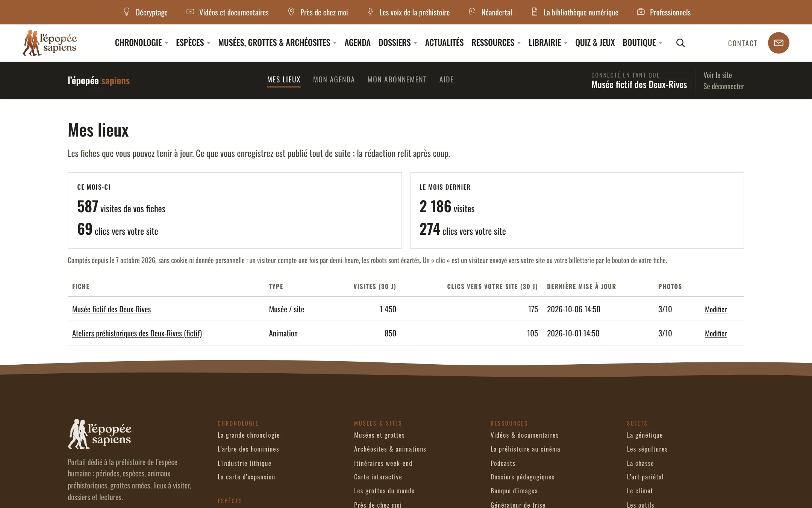Click Modifier for Musée fictif des Deux-Rives

tap(716, 309)
